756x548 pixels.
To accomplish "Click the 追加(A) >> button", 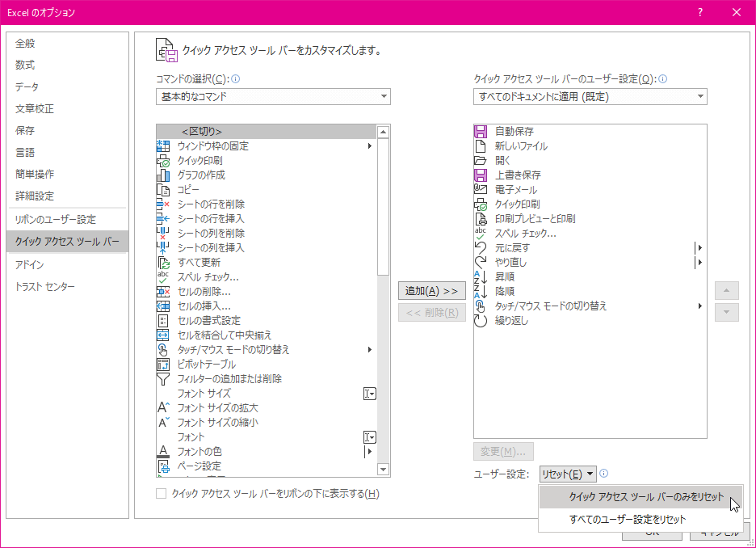I will click(x=432, y=291).
